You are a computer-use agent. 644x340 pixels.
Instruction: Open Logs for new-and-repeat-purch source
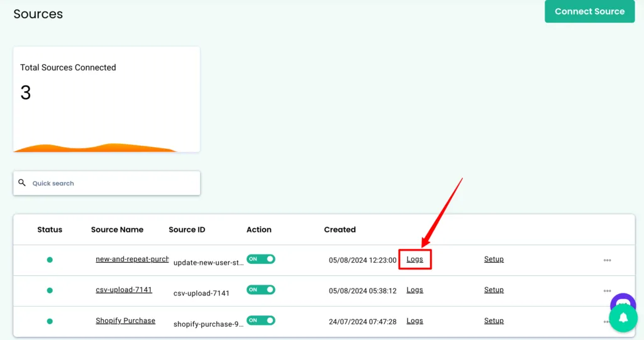click(x=415, y=260)
